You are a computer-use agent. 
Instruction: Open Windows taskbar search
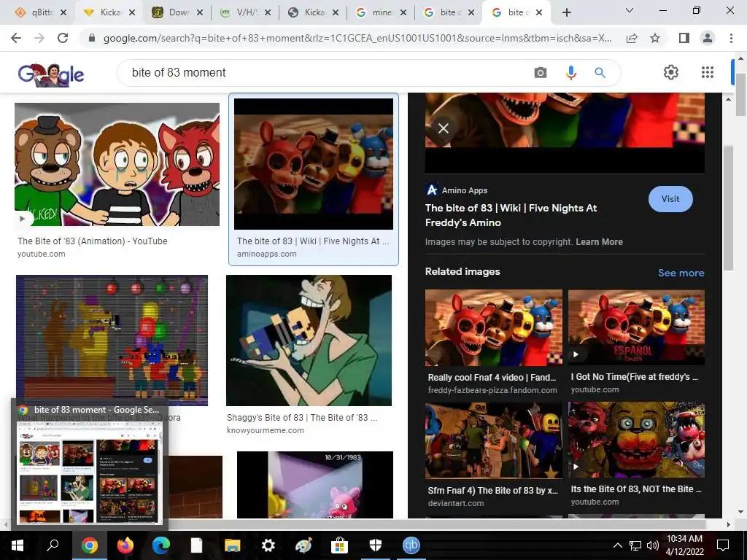tap(53, 545)
